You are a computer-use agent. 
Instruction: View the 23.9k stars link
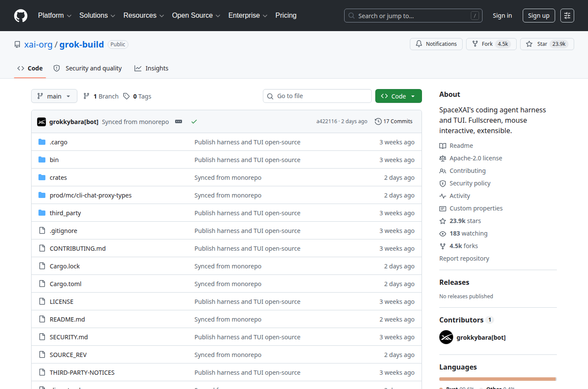[460, 221]
